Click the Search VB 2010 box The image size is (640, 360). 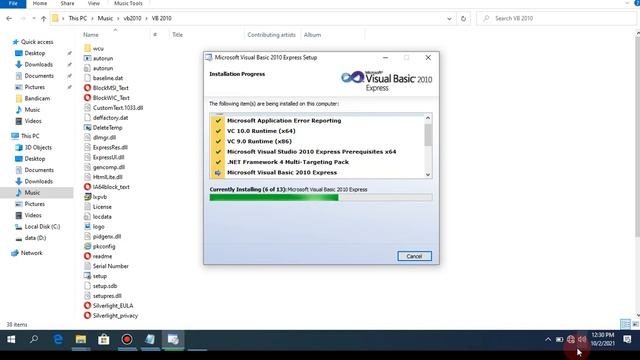557,18
